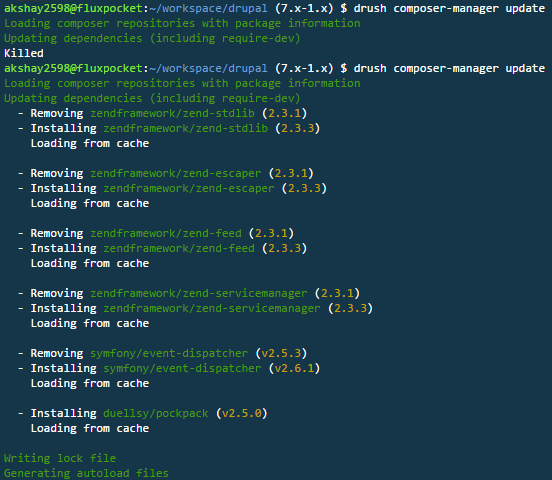Click zendframework/zend-feed on the Removing line
The width and height of the screenshot is (552, 480).
166,233
